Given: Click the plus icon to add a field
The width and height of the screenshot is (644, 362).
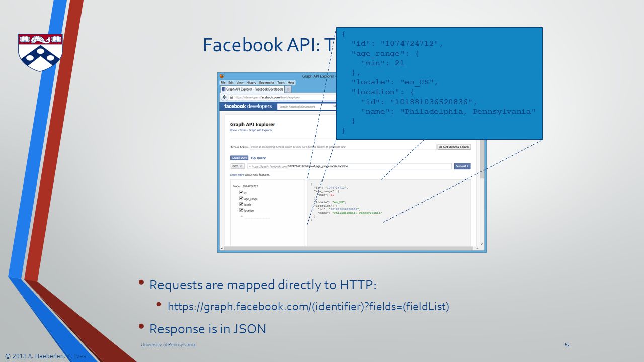Looking at the screenshot, I should [x=242, y=216].
